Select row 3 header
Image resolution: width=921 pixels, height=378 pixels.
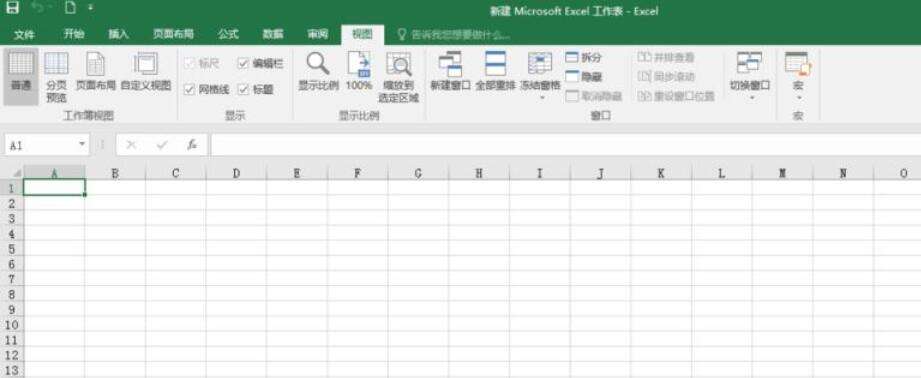tap(12, 218)
